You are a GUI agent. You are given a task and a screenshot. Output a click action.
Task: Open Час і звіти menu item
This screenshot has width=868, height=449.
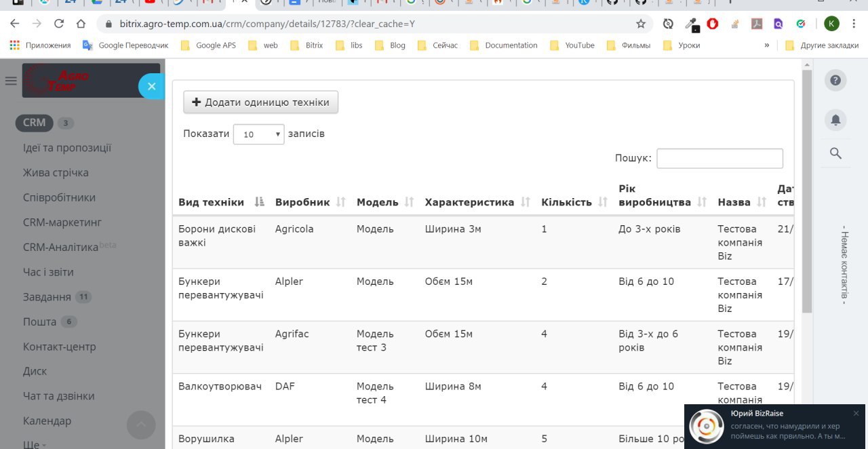(x=48, y=272)
